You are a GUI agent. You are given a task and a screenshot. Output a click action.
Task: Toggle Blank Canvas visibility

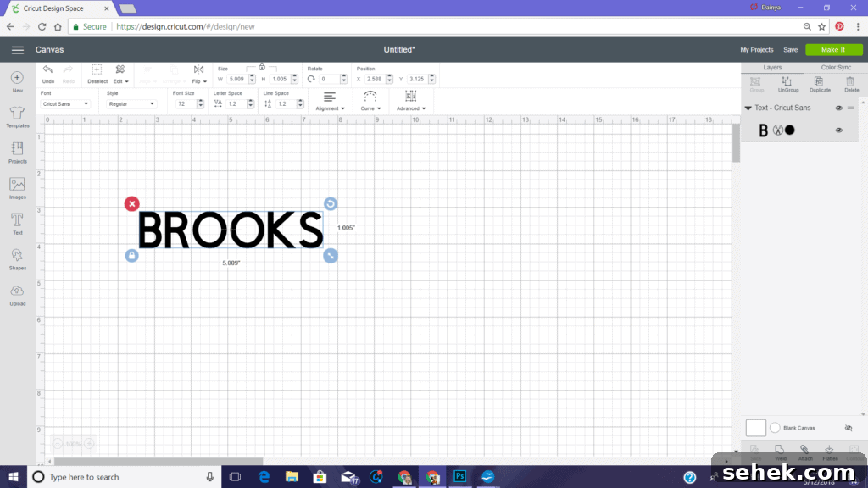pyautogui.click(x=849, y=428)
